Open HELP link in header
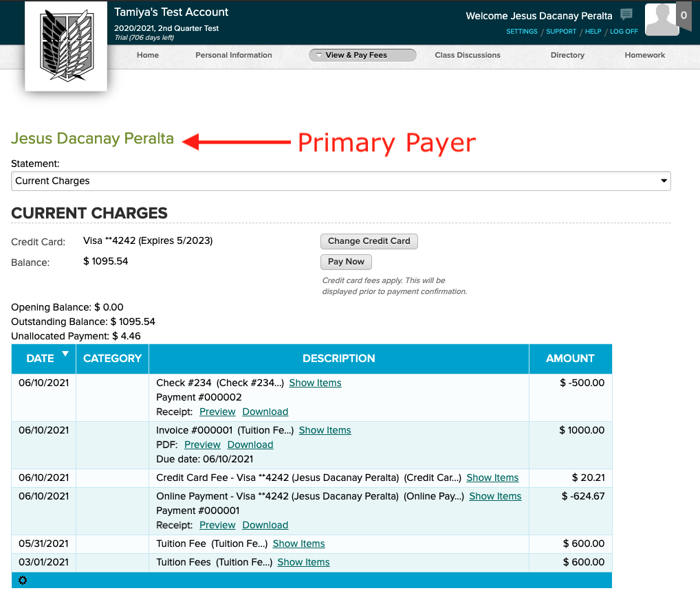 tap(593, 32)
